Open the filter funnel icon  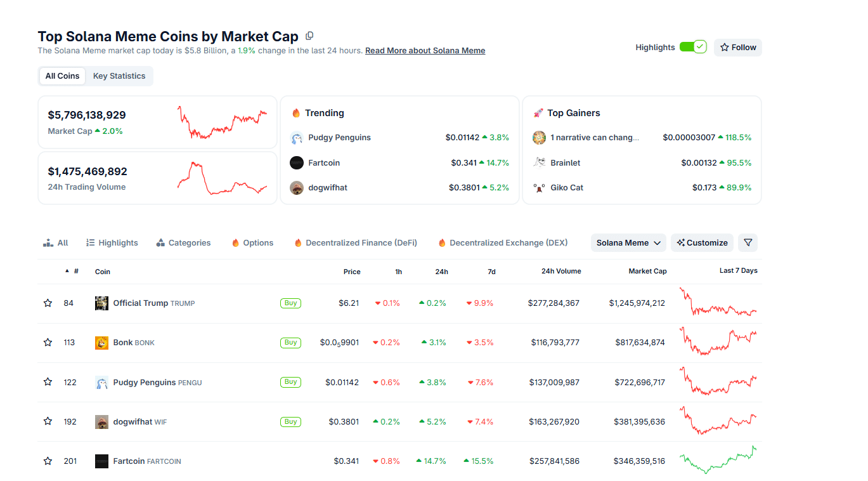pos(748,242)
